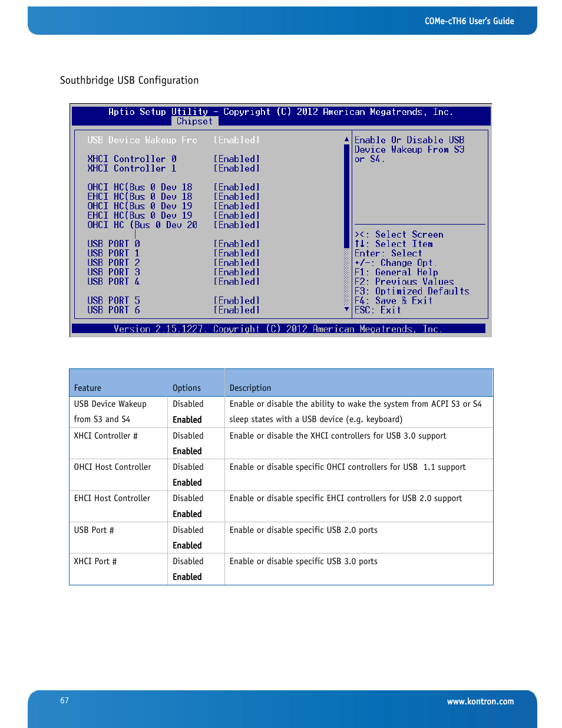Screen dimensions: 562x728
Task: Select OHCI HC (Bus 0 Dev 20 row
Action: [x=174, y=225]
